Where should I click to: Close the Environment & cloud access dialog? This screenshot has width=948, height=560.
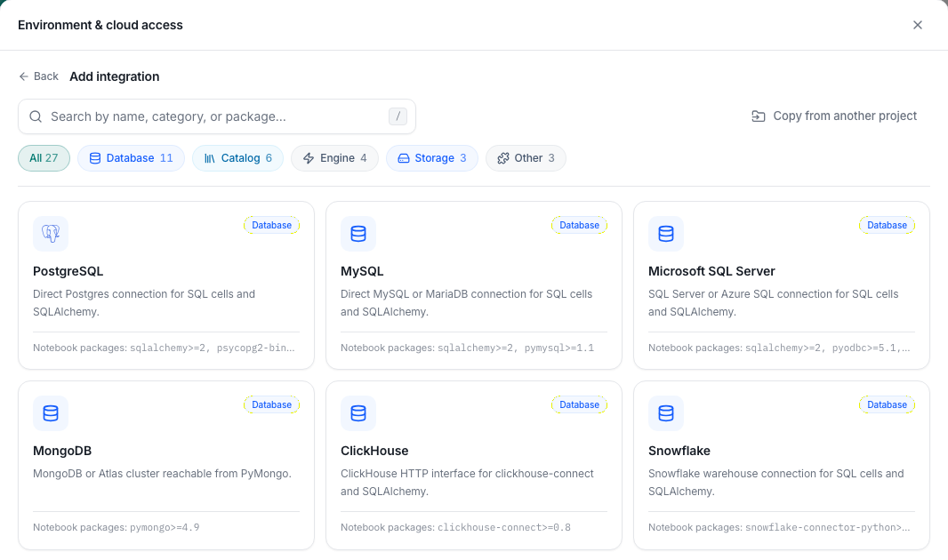tap(917, 25)
